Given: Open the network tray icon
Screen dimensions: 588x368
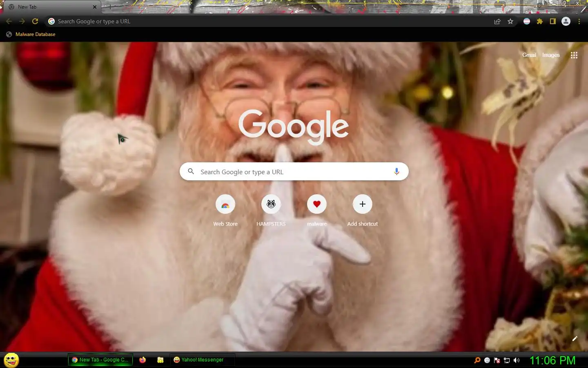Looking at the screenshot, I should [x=507, y=360].
